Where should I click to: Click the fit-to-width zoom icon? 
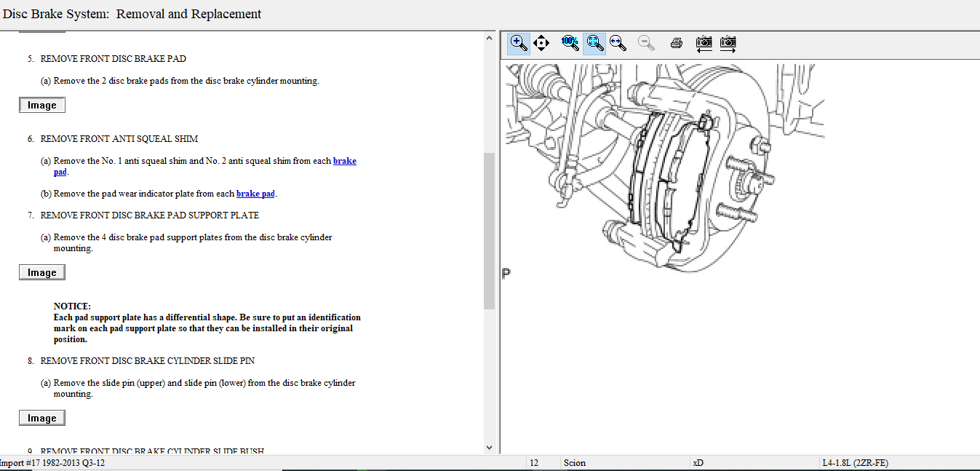[618, 43]
